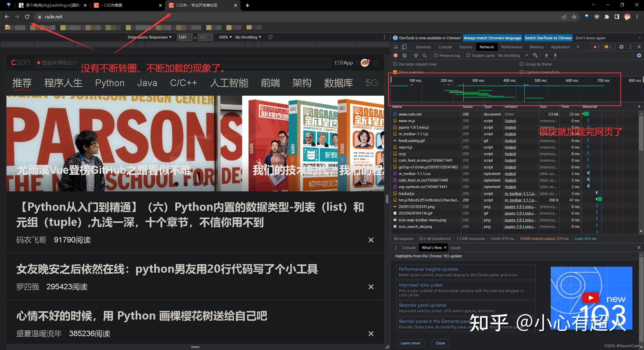The width and height of the screenshot is (644, 350).
Task: Switch to the Performance panel tab
Action: (512, 47)
